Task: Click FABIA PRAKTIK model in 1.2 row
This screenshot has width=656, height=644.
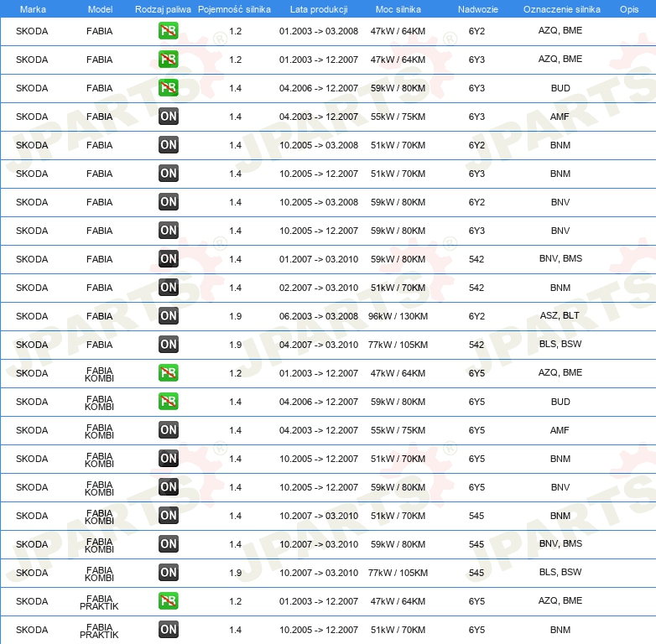Action: 99,602
